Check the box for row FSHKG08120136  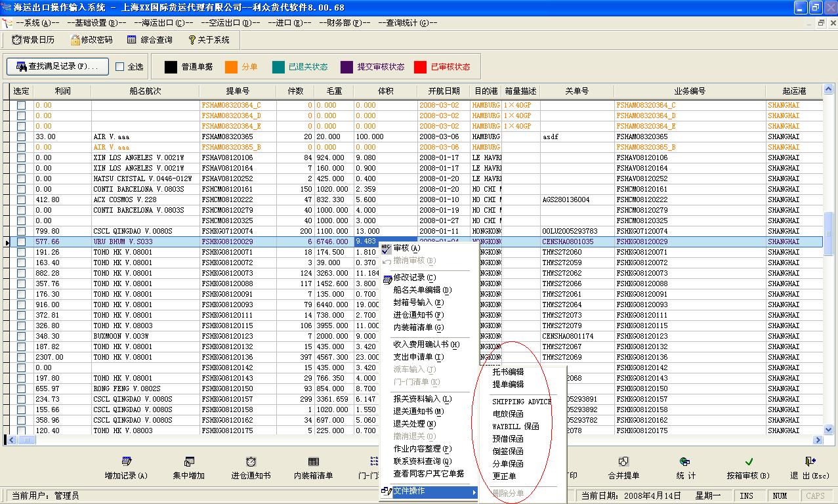click(21, 357)
